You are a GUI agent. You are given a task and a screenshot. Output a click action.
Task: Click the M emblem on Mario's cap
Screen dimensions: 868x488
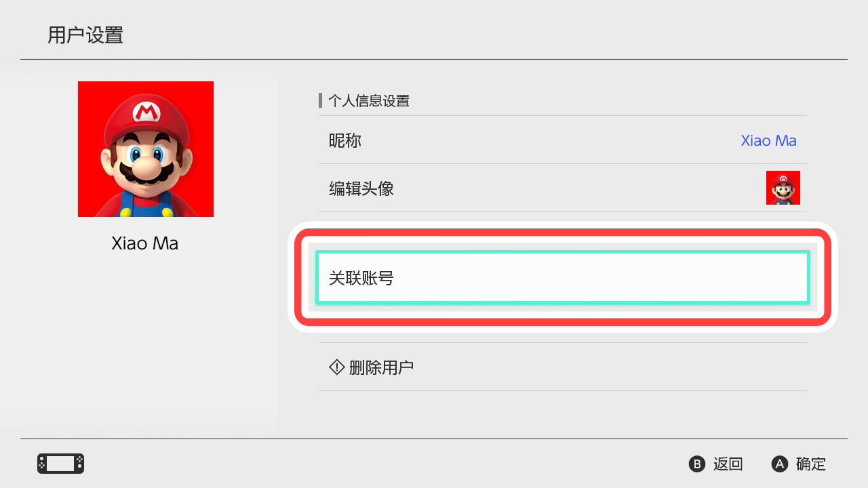pos(145,111)
